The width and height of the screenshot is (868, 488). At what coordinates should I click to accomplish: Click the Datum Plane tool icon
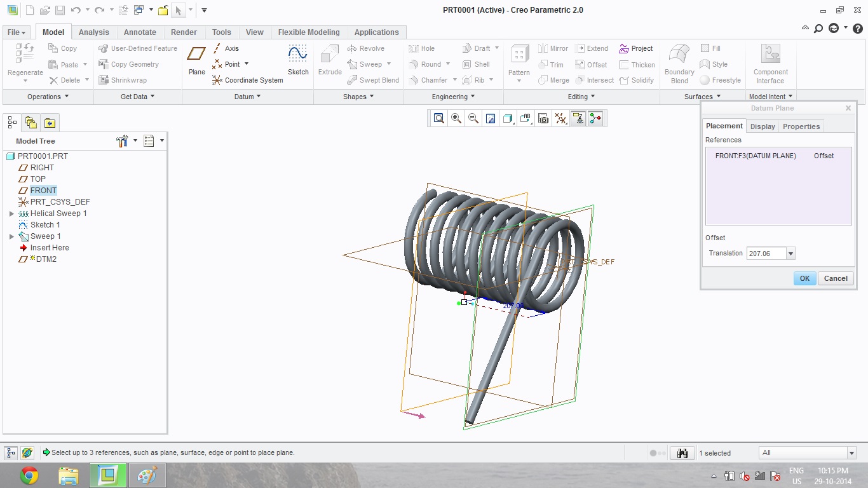tap(197, 60)
